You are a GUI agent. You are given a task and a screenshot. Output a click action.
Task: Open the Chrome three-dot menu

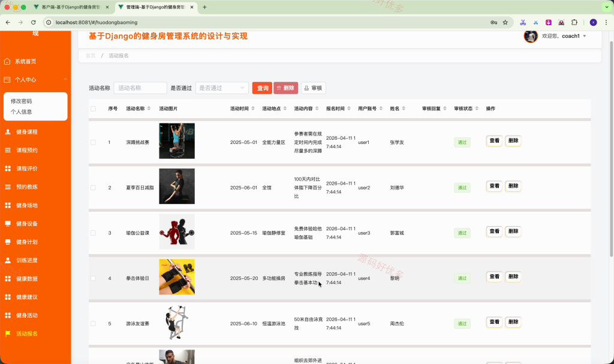point(606,22)
